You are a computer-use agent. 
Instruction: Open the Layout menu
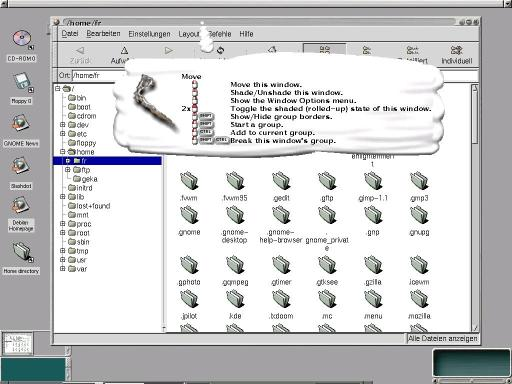click(x=189, y=34)
